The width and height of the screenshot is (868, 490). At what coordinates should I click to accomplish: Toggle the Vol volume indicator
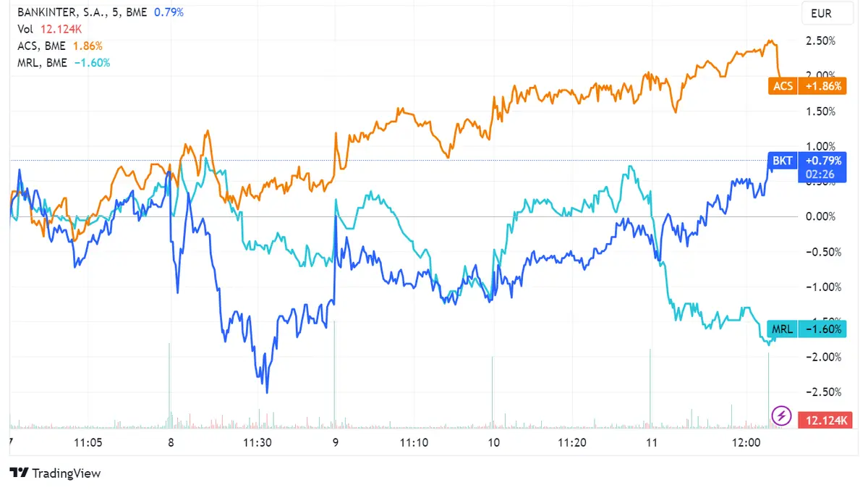click(24, 29)
